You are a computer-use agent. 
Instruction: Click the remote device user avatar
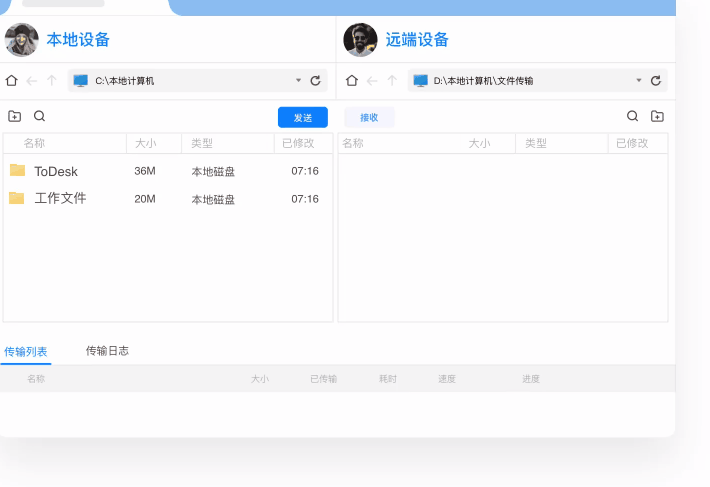pos(360,40)
